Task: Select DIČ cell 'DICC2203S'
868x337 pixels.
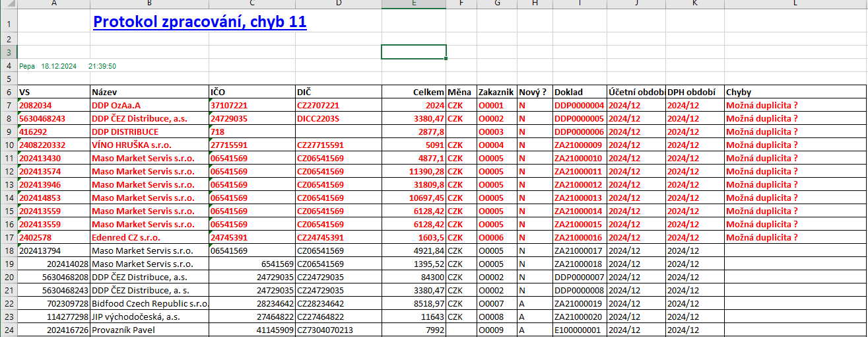Action: (x=338, y=118)
